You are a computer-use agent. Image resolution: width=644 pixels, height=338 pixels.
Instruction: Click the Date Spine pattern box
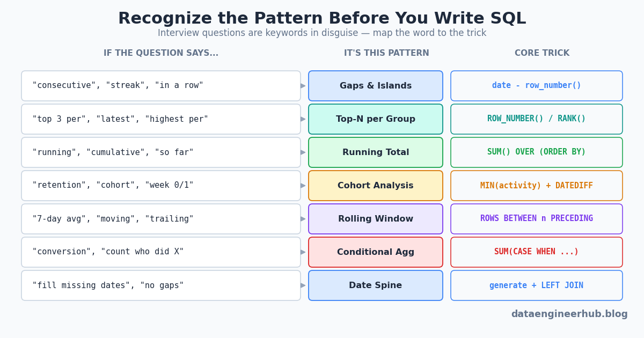[376, 285]
